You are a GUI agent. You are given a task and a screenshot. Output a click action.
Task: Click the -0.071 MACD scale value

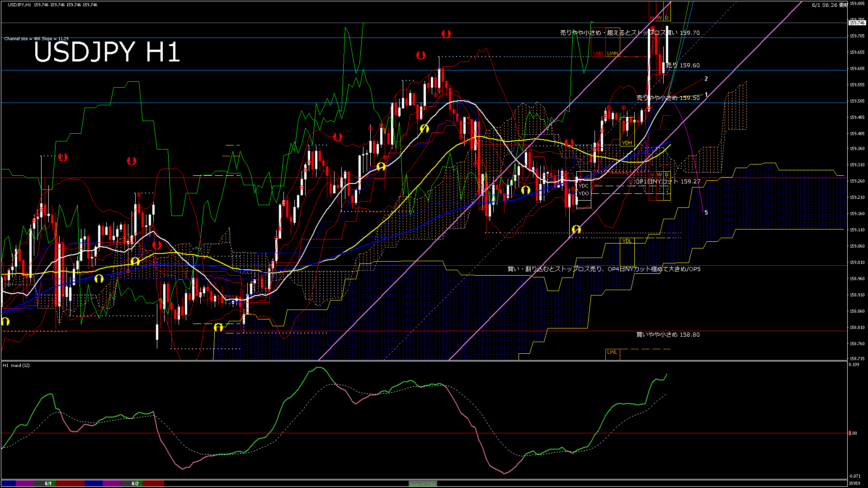pos(854,476)
